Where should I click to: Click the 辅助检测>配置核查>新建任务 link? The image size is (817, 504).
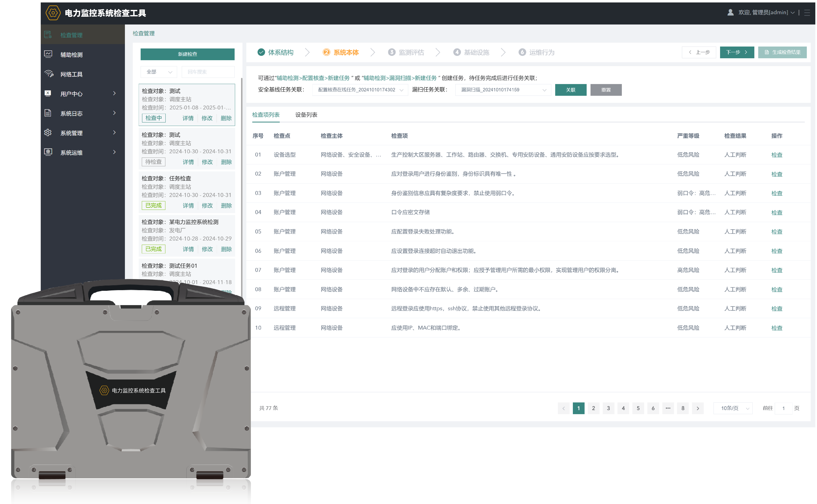tap(313, 78)
